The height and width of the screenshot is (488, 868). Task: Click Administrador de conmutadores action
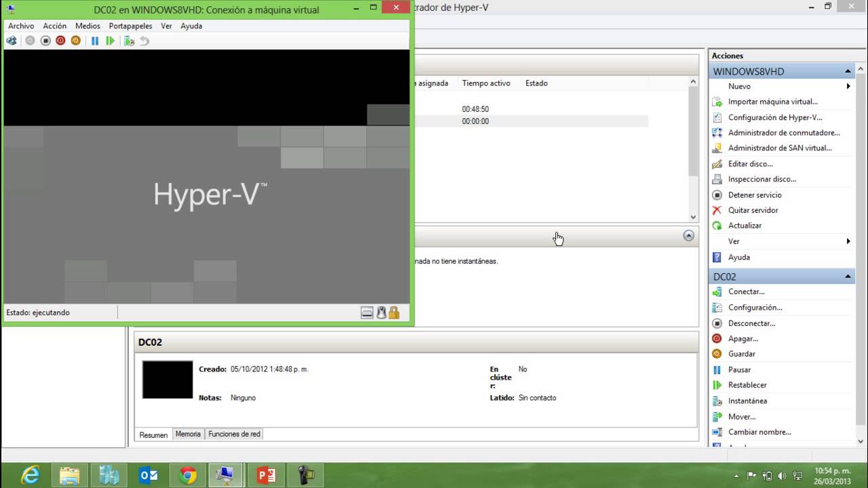click(x=783, y=133)
